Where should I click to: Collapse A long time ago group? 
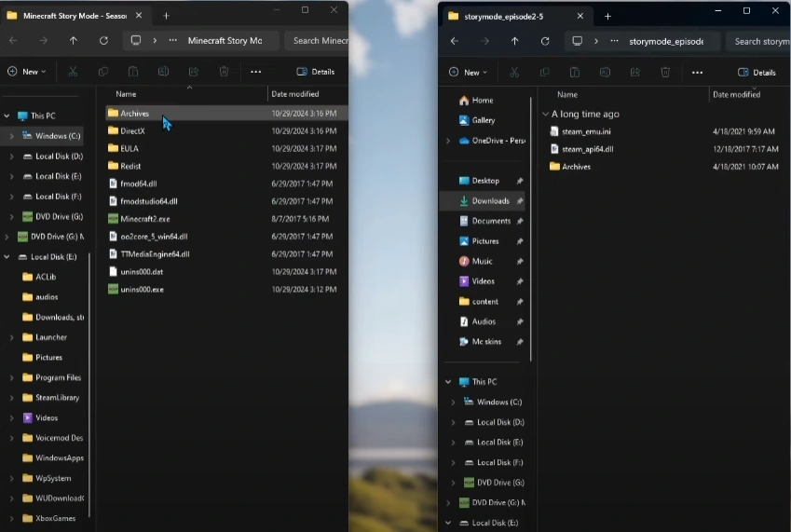click(x=545, y=114)
